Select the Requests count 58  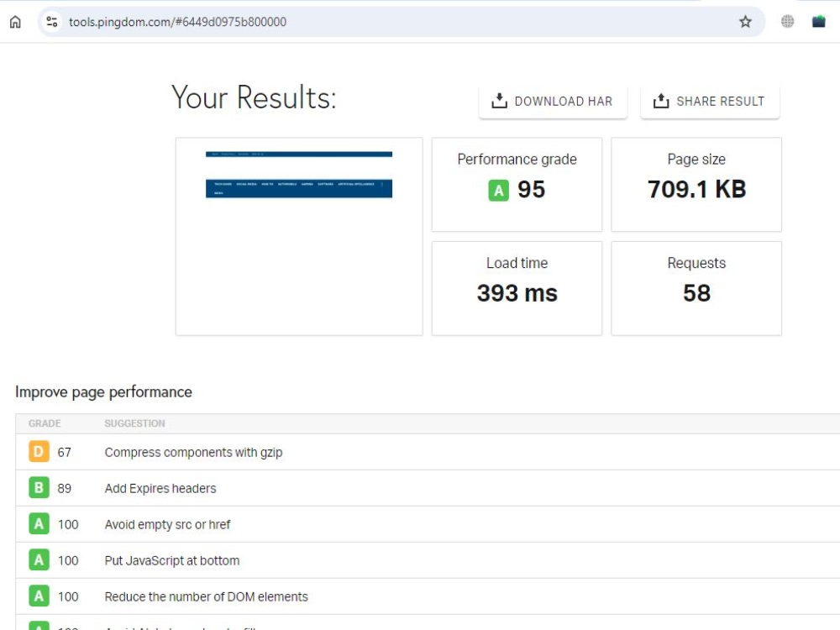point(696,293)
